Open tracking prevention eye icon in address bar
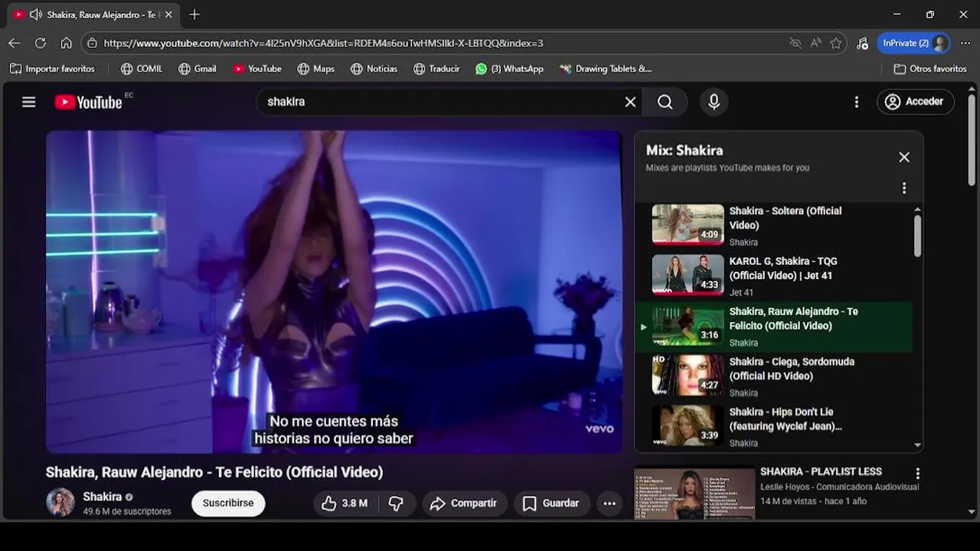980x551 pixels. pyautogui.click(x=795, y=43)
